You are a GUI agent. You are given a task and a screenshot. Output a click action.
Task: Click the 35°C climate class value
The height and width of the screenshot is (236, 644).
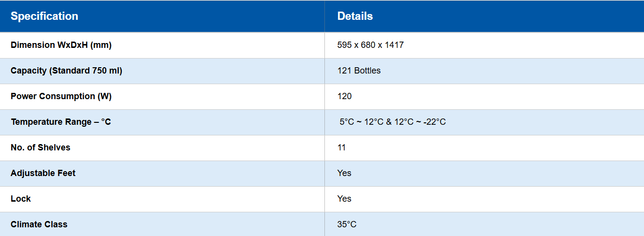pyautogui.click(x=347, y=224)
